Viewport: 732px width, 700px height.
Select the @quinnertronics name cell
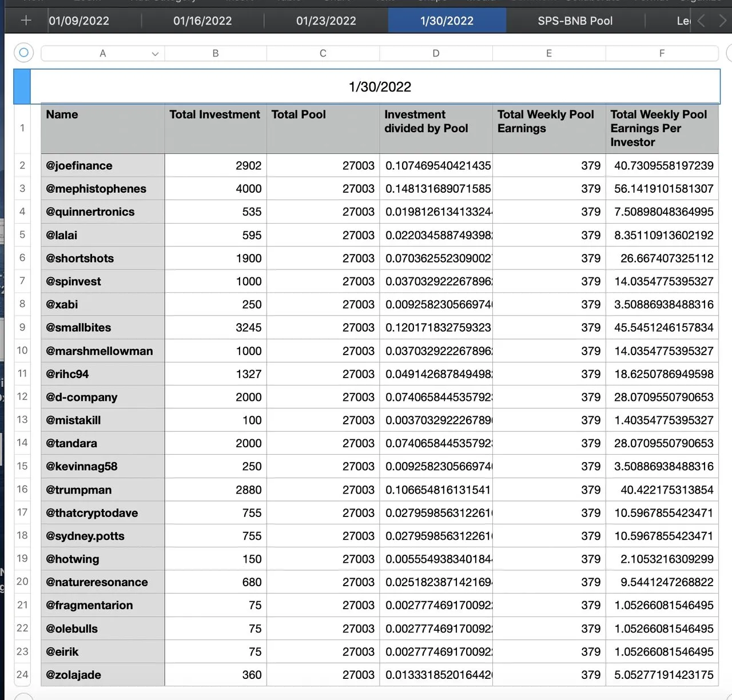103,212
